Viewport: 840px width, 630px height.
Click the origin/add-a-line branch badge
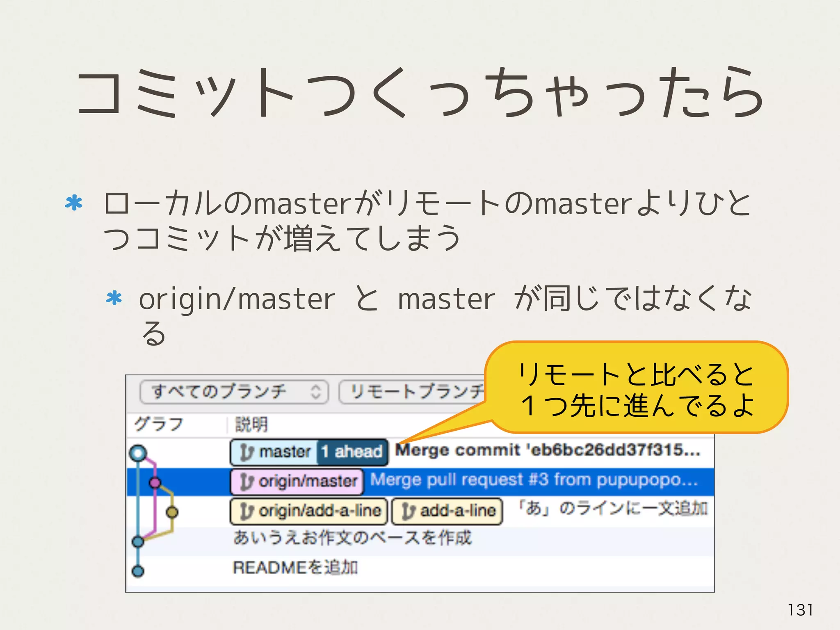point(309,511)
